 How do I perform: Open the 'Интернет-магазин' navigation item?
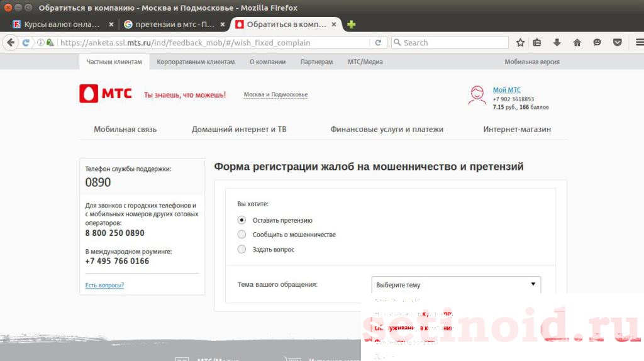tap(517, 129)
